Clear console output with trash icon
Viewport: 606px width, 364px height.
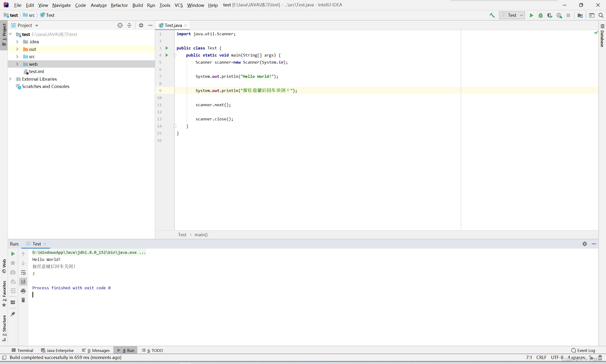pyautogui.click(x=23, y=300)
